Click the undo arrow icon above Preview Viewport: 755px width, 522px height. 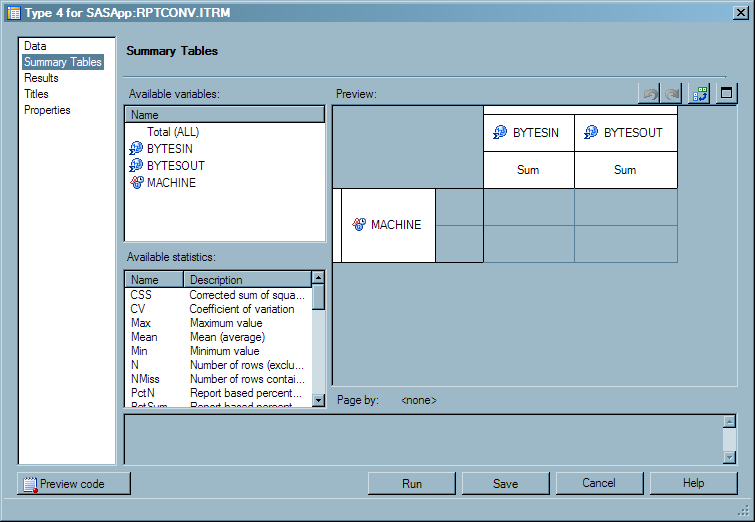(x=651, y=93)
